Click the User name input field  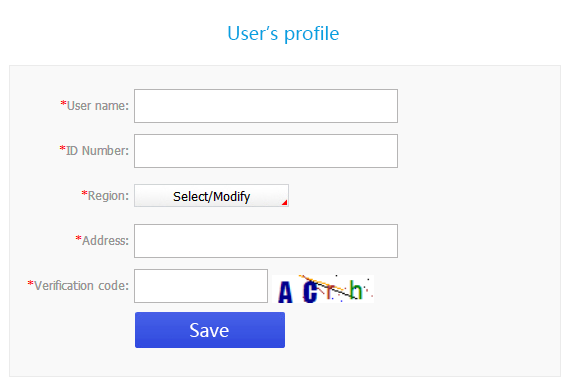[x=266, y=106]
